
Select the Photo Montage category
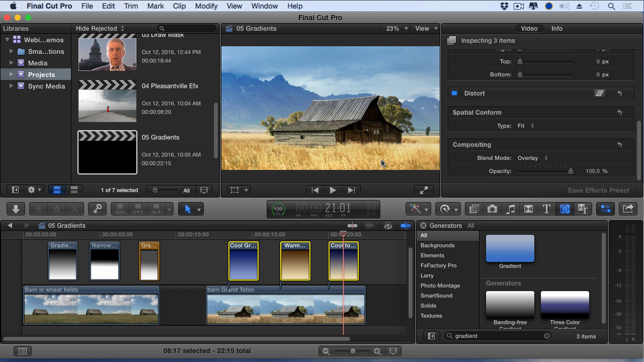click(440, 286)
